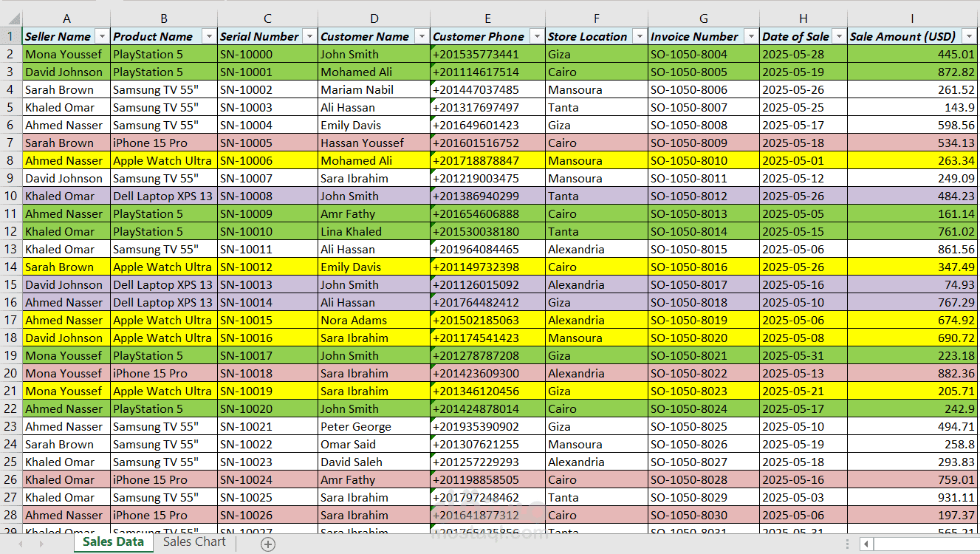Image resolution: width=980 pixels, height=554 pixels.
Task: Open the Customer Name filter dropdown
Action: [x=421, y=36]
